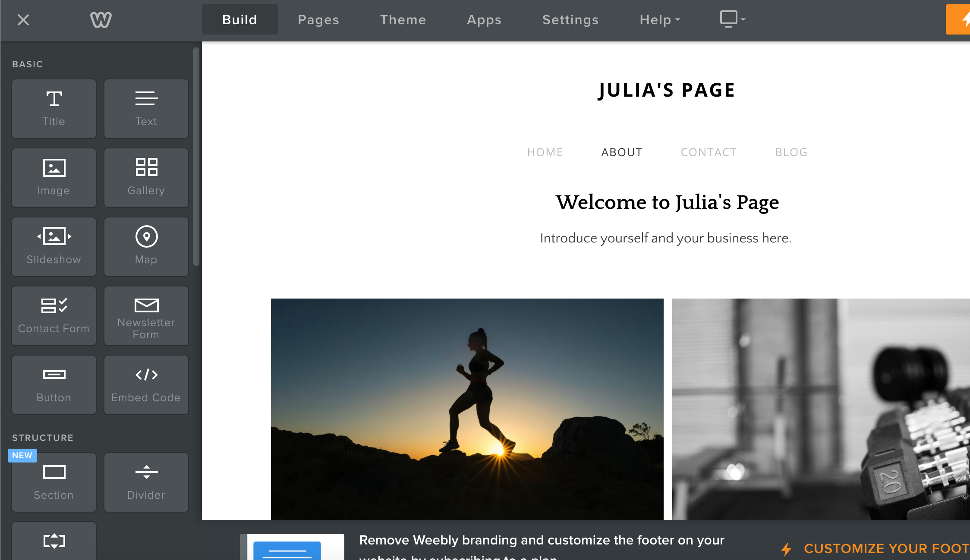The width and height of the screenshot is (970, 560).
Task: Open the Theme tab
Action: [x=403, y=20]
